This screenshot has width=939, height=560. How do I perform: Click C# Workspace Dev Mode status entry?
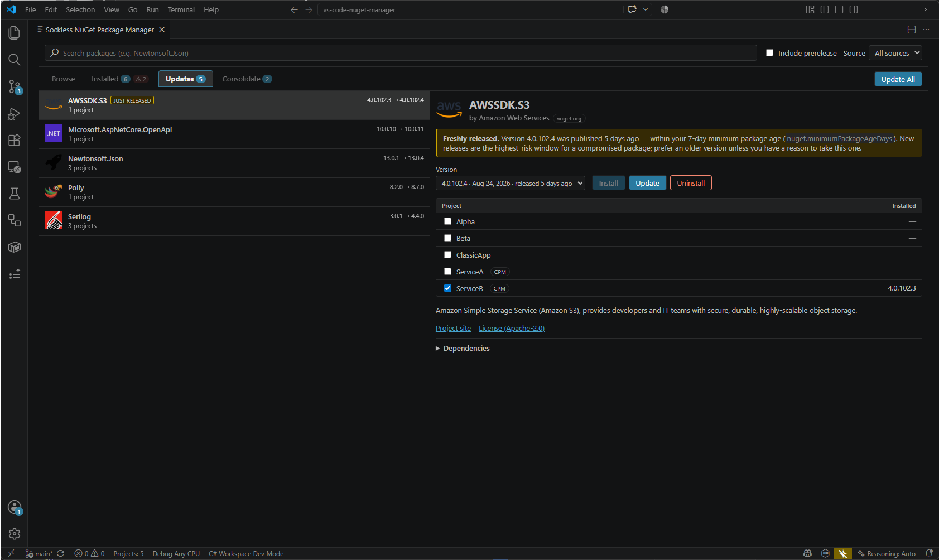coord(246,553)
